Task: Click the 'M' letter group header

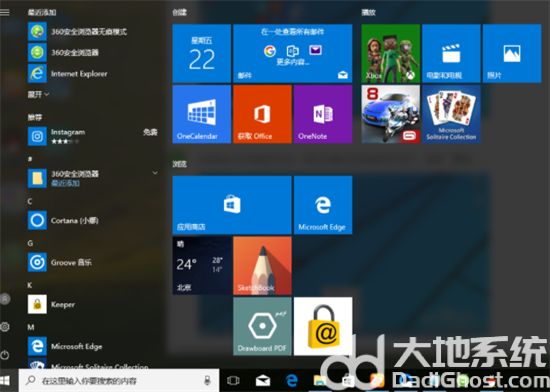Action: (x=31, y=327)
